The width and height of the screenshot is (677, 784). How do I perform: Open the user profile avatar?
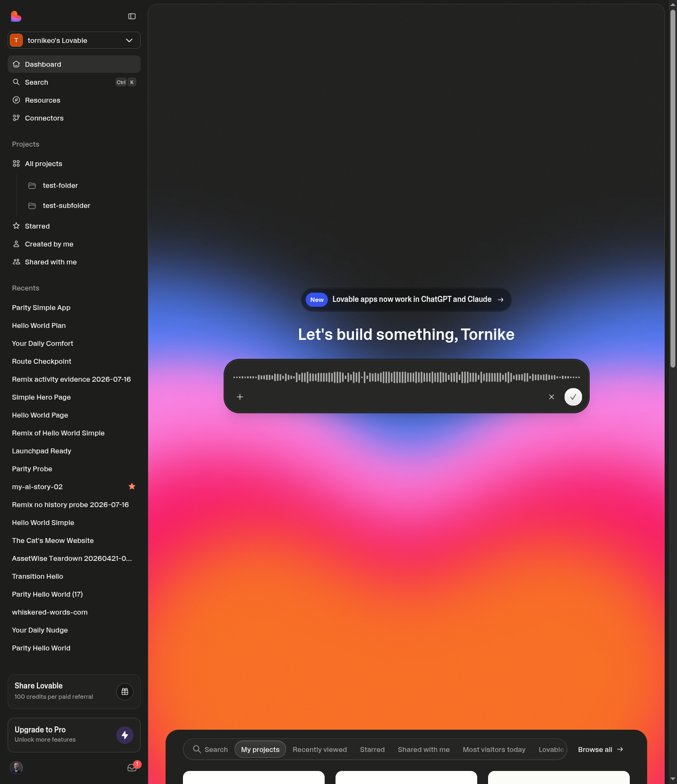click(16, 767)
